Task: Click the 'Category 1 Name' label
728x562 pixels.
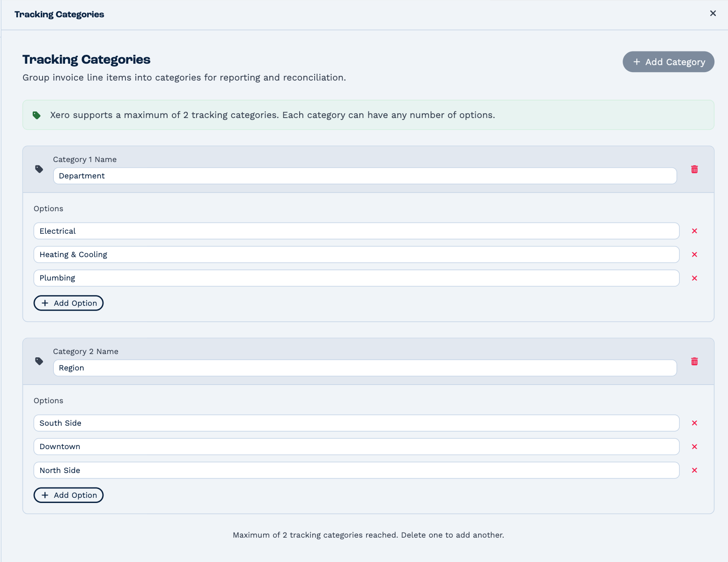Action: (85, 159)
